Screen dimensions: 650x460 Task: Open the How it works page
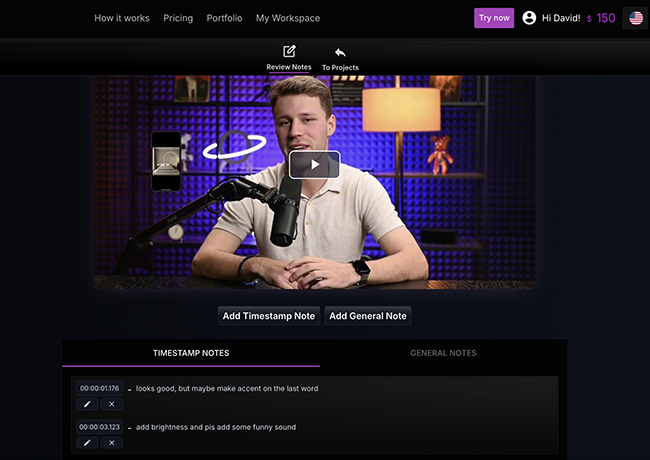point(122,18)
